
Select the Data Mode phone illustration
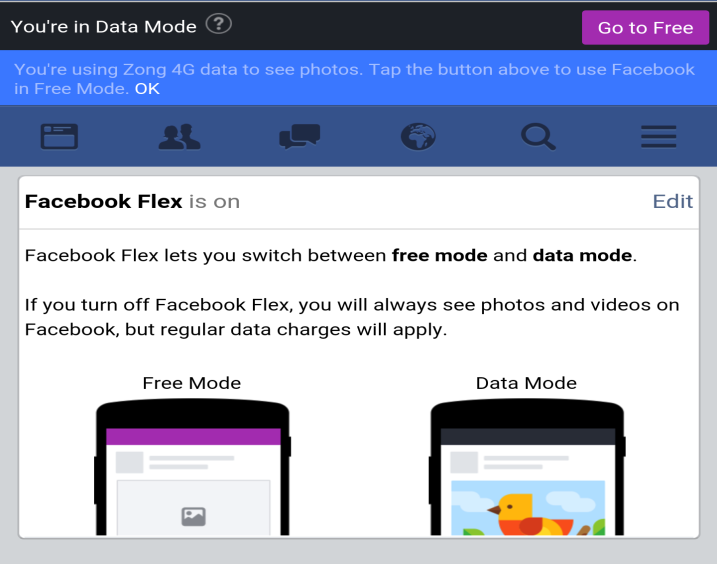[x=527, y=467]
